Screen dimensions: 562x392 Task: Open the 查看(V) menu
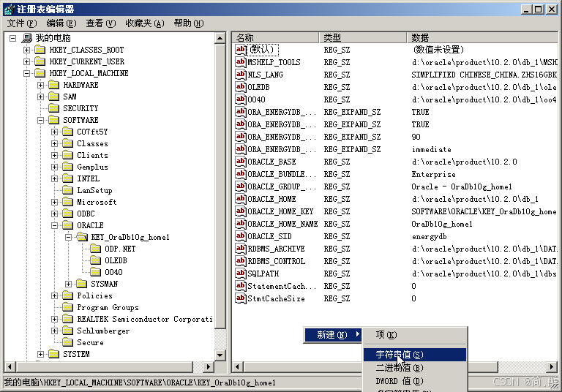(101, 23)
